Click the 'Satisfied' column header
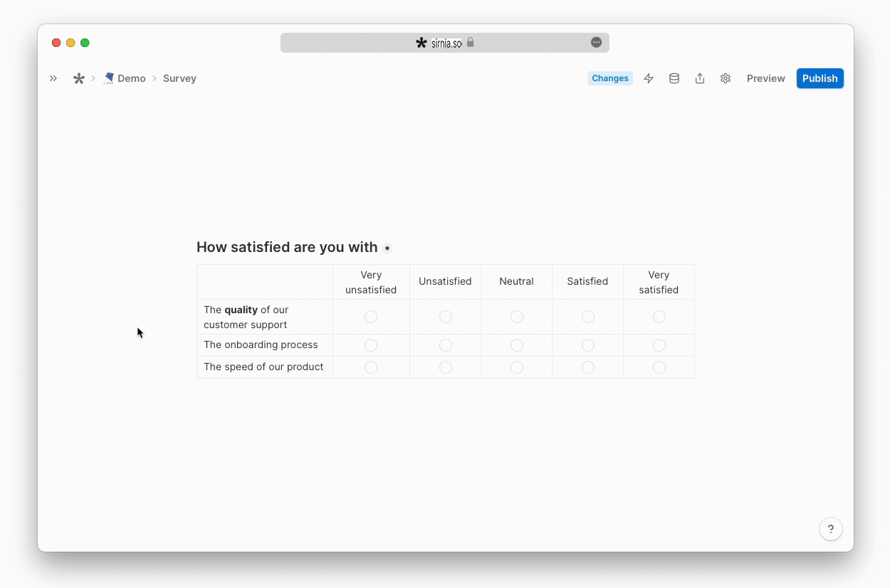Viewport: 890px width, 588px height. click(x=587, y=281)
